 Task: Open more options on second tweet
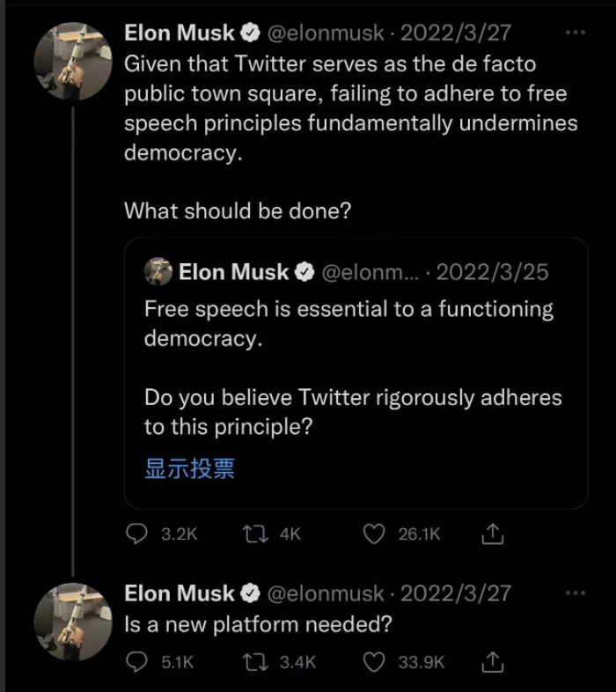point(575,593)
